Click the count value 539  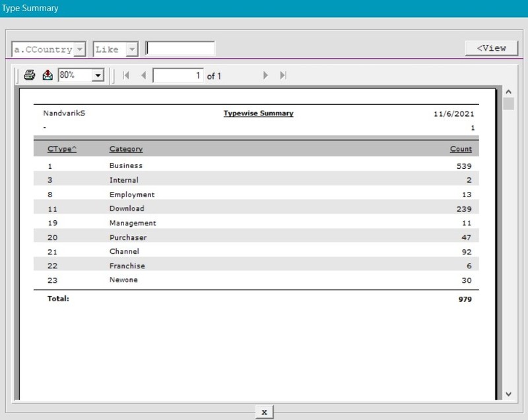pos(464,166)
